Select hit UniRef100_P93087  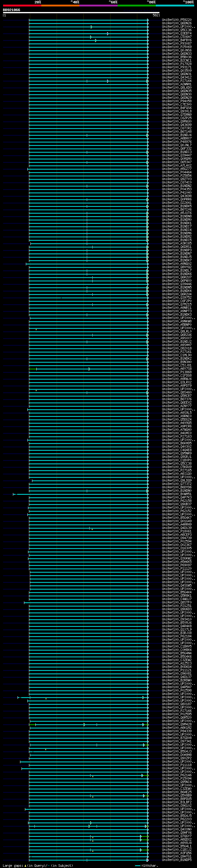(x=177, y=43)
